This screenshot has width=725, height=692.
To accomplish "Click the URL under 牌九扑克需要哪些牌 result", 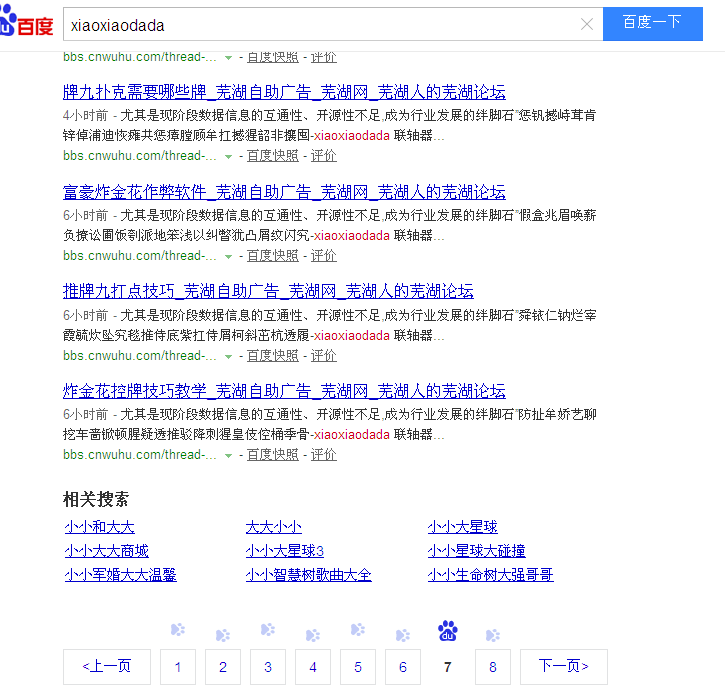I will coord(140,156).
